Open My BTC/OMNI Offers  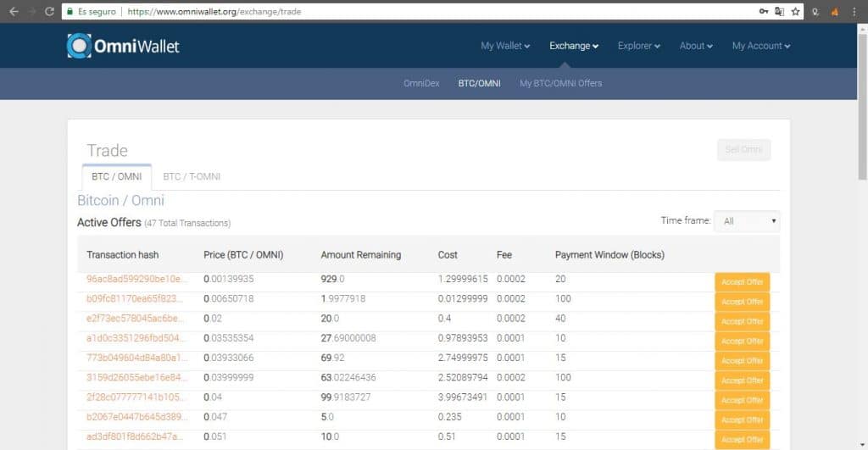[561, 83]
